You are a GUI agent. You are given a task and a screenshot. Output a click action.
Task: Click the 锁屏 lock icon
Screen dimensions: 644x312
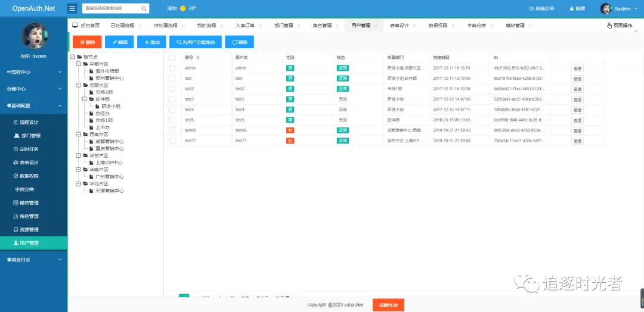tap(572, 9)
